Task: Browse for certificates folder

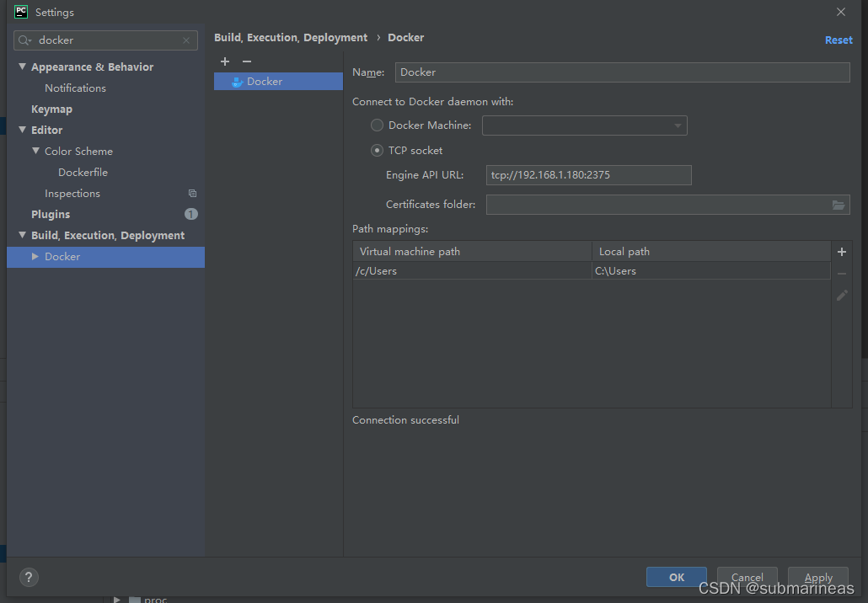Action: coord(839,205)
